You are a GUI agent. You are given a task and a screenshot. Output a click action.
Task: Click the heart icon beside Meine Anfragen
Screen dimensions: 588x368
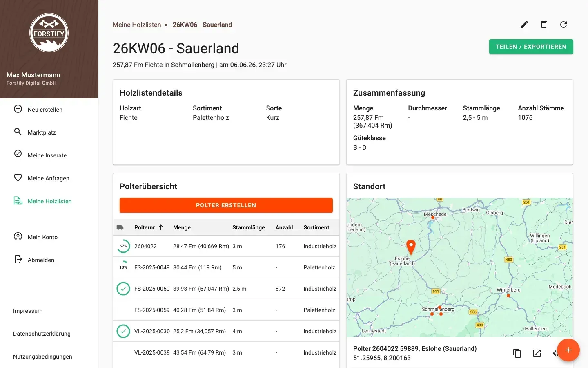(x=18, y=178)
